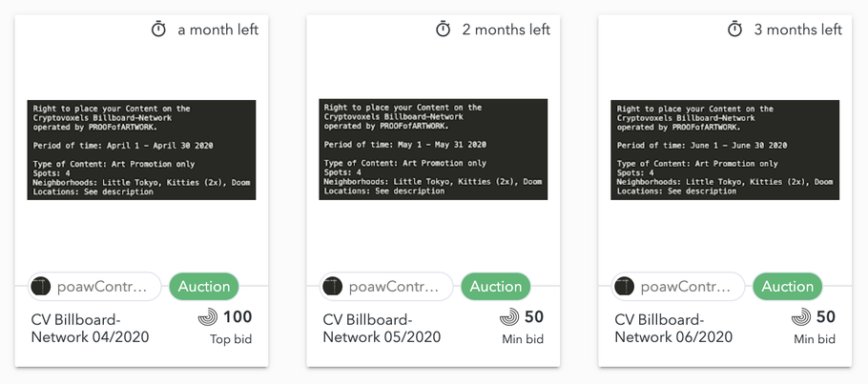Screen dimensions: 868x384
Task: Click the currency icon on the 06/2020 card
Action: click(x=801, y=317)
